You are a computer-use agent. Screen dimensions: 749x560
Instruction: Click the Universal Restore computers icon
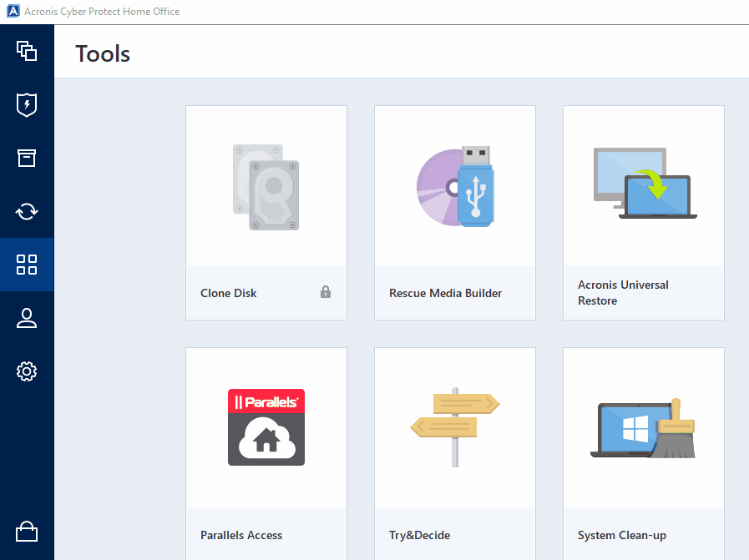(x=645, y=184)
